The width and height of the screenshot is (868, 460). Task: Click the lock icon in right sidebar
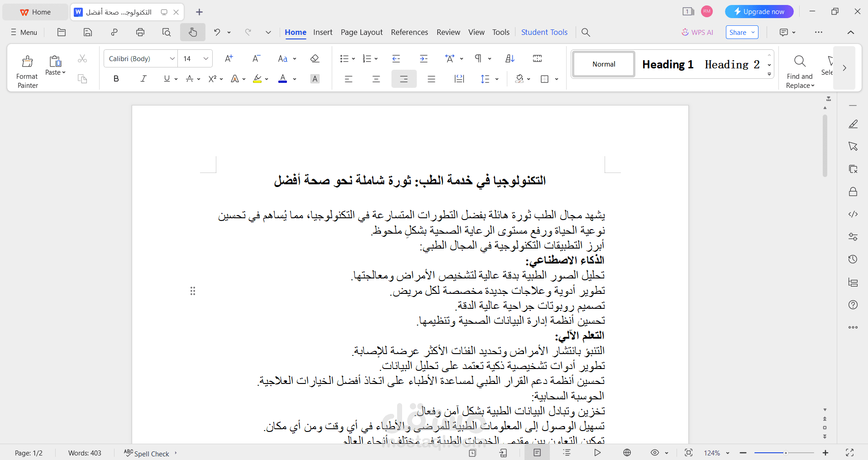point(853,192)
